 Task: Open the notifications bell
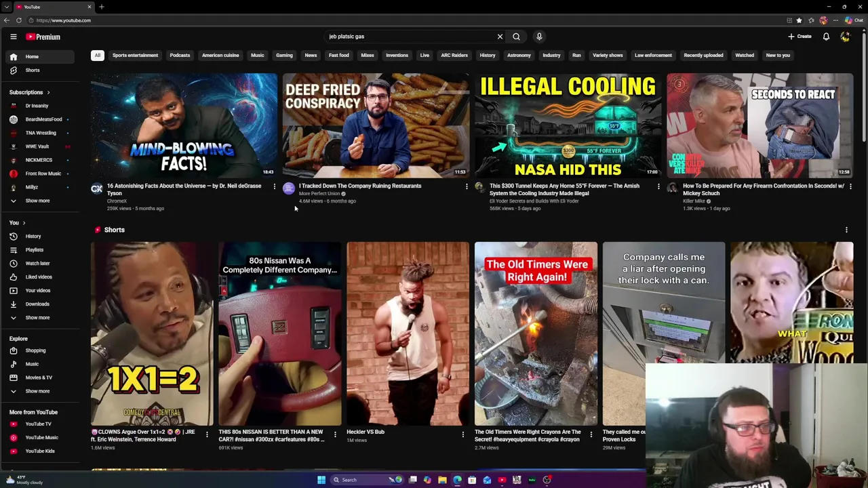826,37
